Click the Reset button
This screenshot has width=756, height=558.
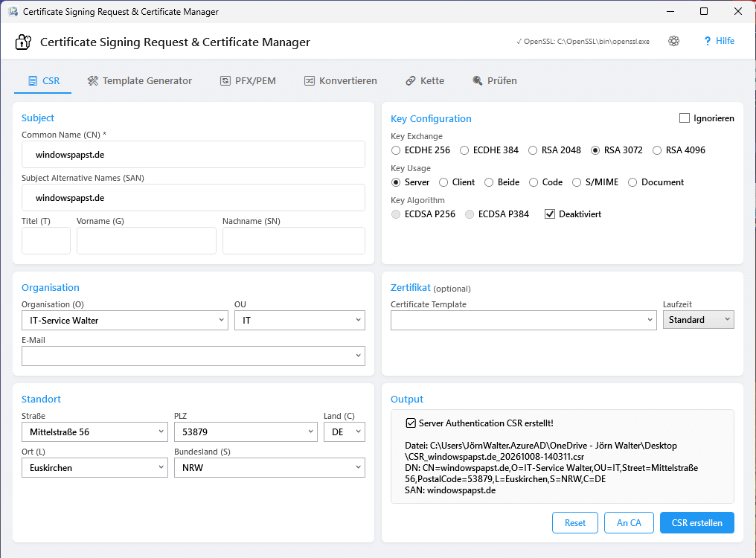click(575, 523)
